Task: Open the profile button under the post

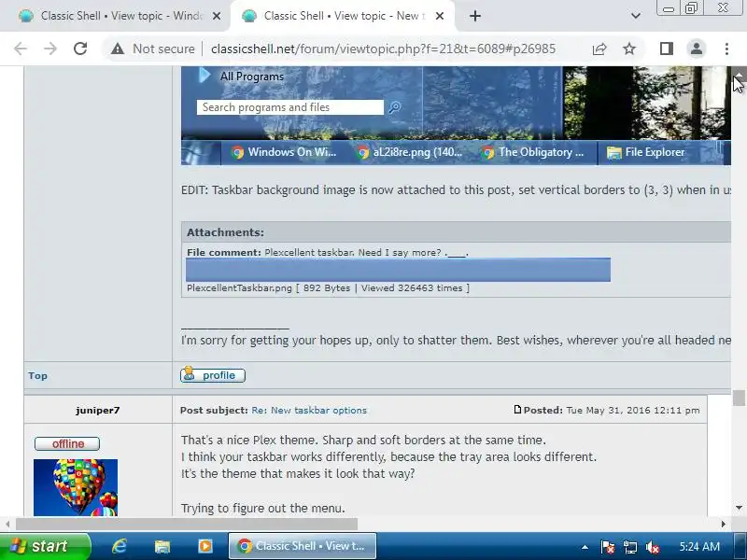Action: pyautogui.click(x=213, y=375)
